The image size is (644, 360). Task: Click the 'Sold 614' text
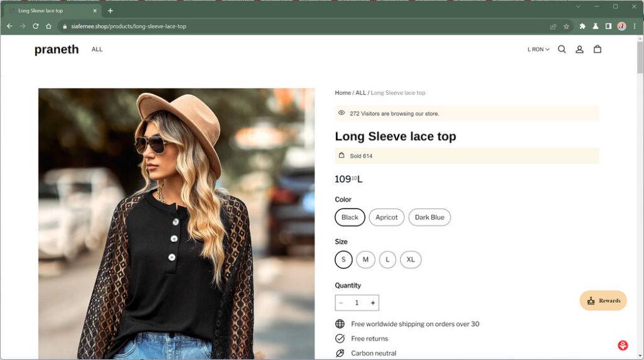point(361,156)
